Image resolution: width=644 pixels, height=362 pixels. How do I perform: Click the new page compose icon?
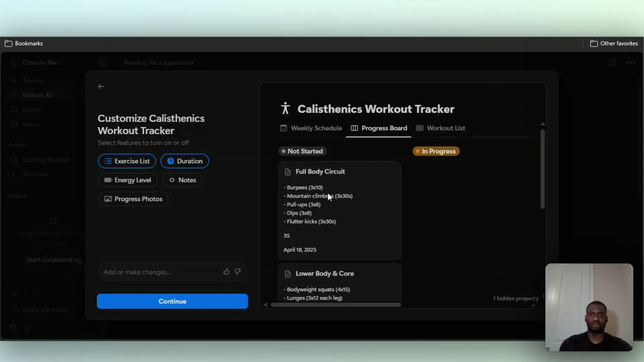103,63
